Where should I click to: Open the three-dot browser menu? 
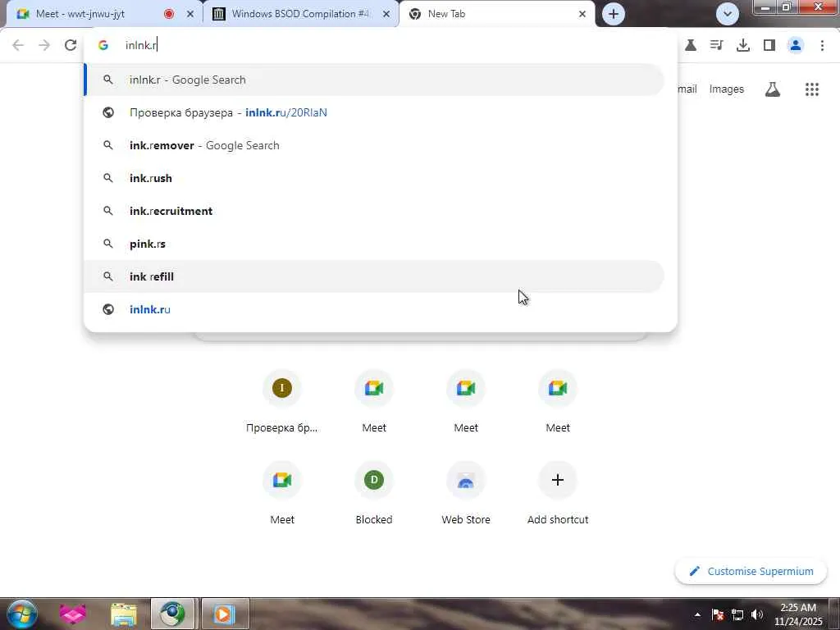[822, 45]
